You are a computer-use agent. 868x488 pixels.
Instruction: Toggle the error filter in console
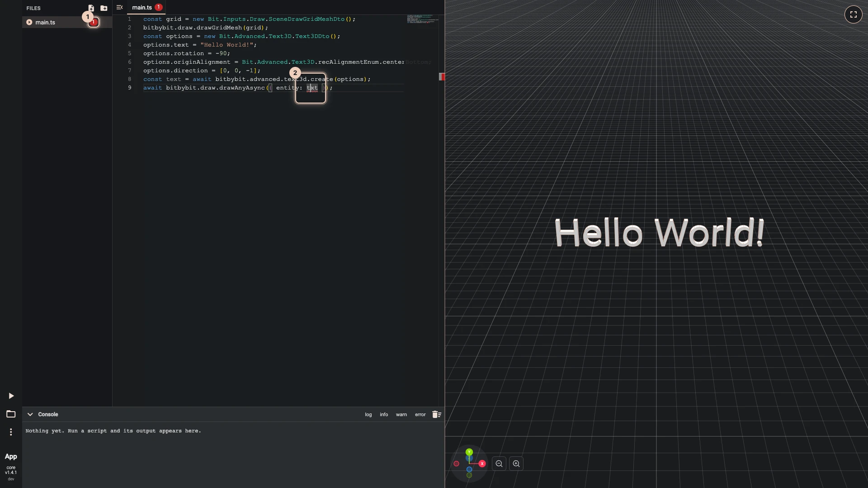pos(420,414)
